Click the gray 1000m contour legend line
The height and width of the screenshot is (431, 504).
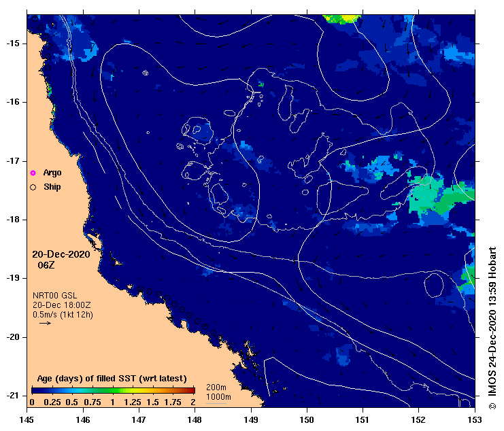tap(216, 403)
